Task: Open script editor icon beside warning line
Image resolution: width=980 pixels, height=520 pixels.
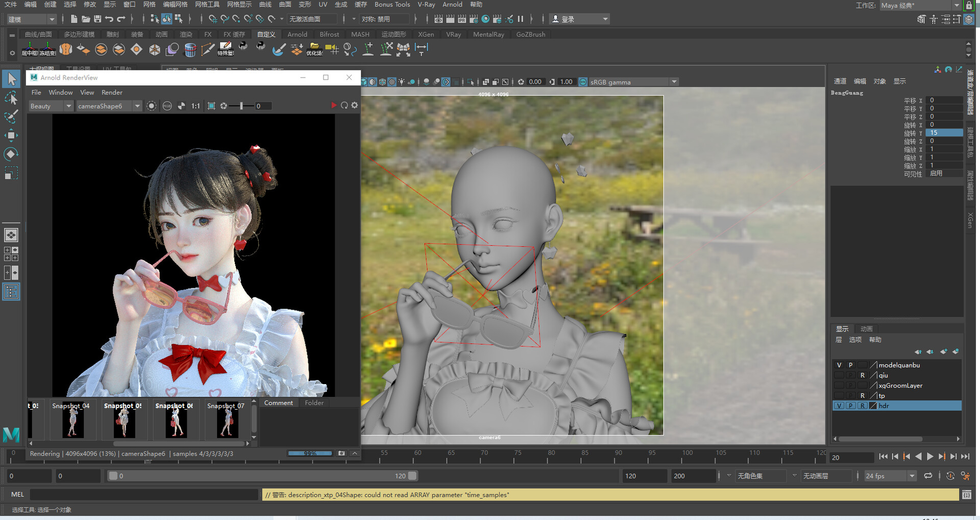Action: click(x=966, y=494)
